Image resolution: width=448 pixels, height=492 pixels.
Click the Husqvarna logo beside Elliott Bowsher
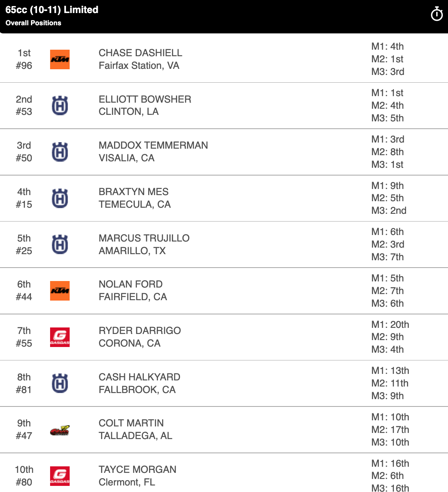coord(60,105)
